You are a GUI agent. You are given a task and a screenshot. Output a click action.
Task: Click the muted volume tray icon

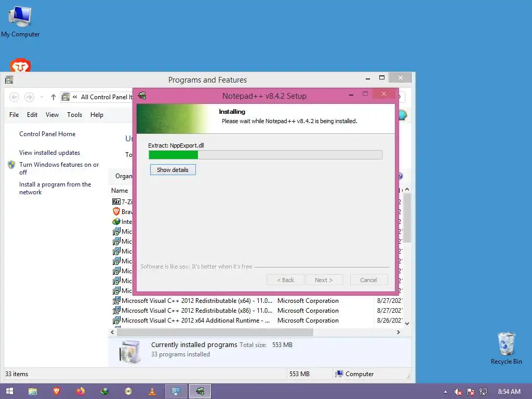pos(458,392)
